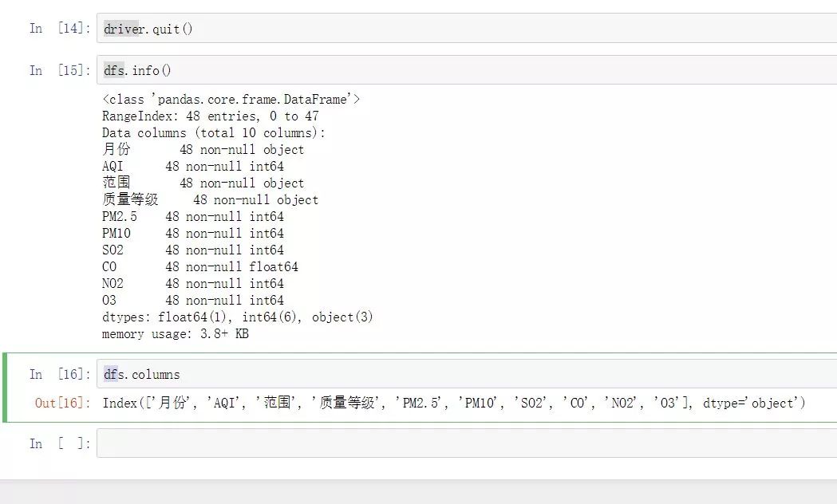Click the In [14] prompt label
Viewport: 837px width, 504px height.
click(x=60, y=28)
